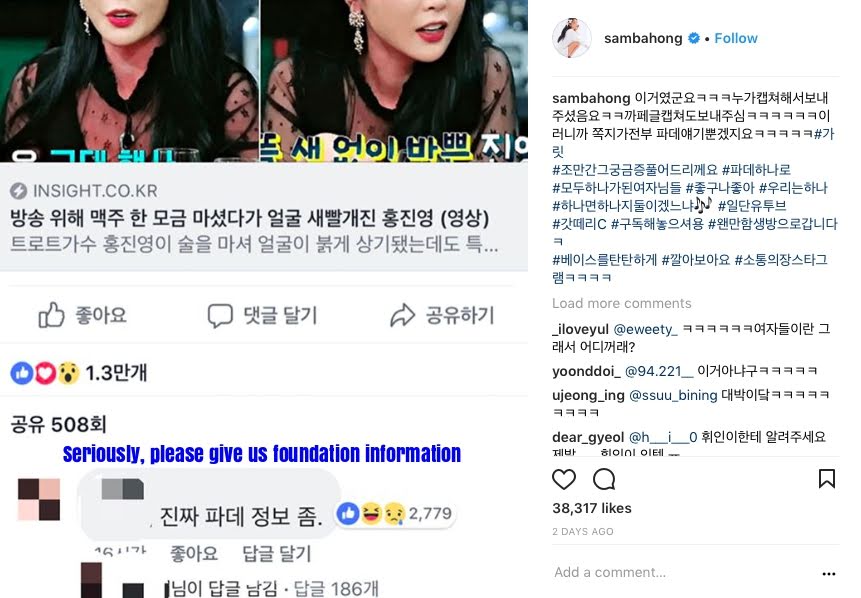Screen dimensions: 861x598
Task: Tap the Instagram comment bubble icon
Action: pos(604,479)
